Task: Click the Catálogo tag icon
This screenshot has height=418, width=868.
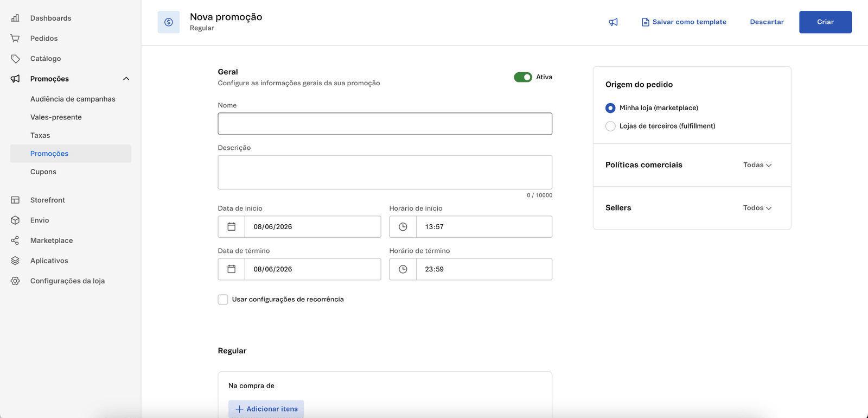Action: pyautogui.click(x=15, y=59)
